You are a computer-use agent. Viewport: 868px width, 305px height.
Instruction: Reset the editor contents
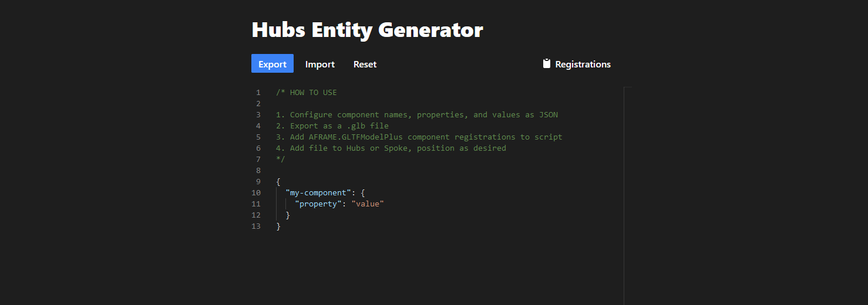365,64
